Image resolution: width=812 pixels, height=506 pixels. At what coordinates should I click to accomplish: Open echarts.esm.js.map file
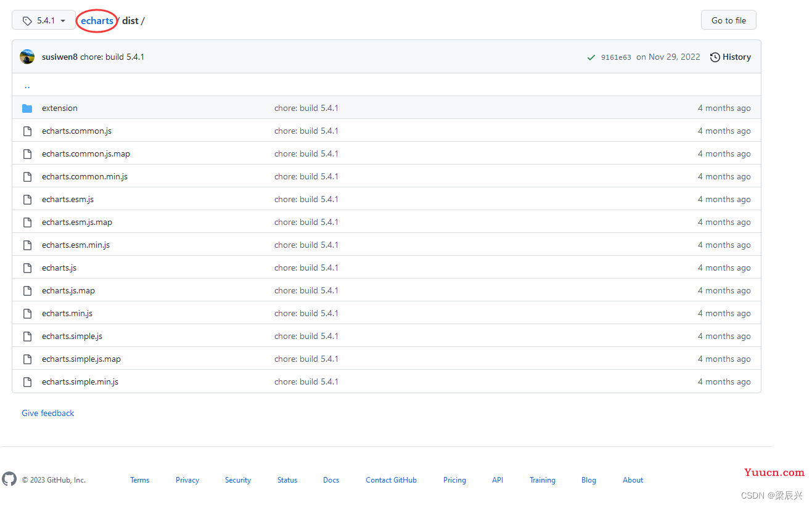77,222
